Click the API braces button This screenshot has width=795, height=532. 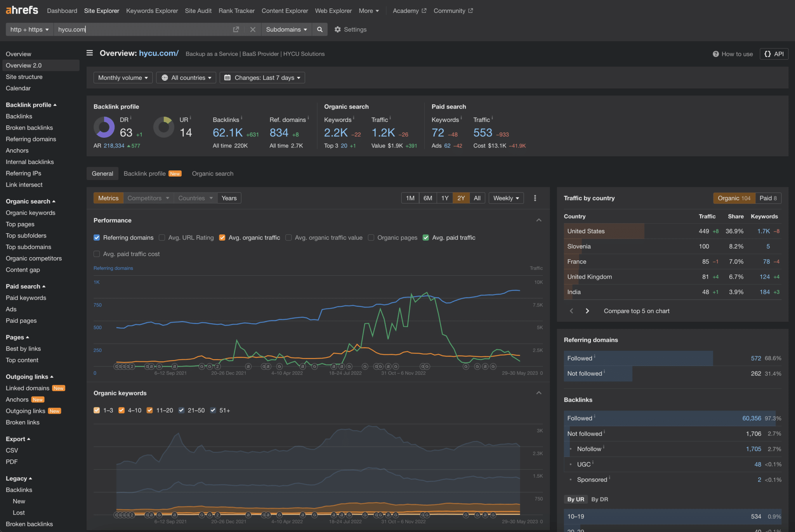coord(774,54)
